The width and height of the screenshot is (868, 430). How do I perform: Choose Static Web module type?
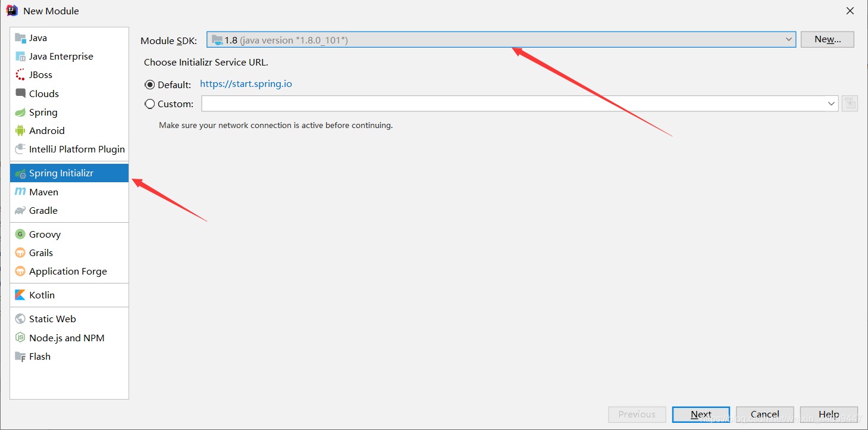(x=69, y=319)
